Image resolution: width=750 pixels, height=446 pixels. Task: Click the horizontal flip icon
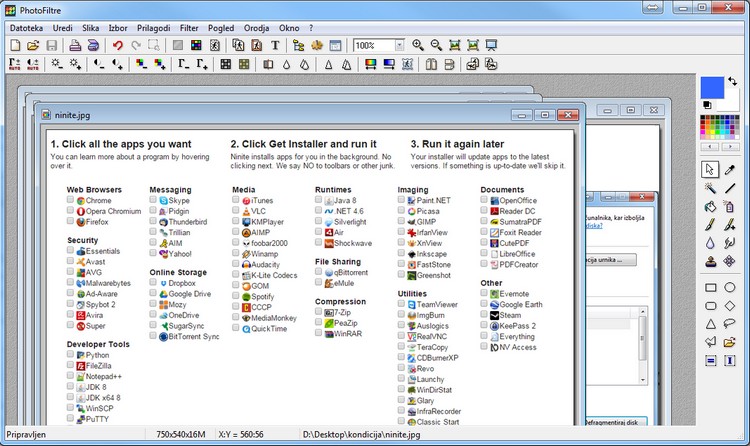tap(431, 64)
